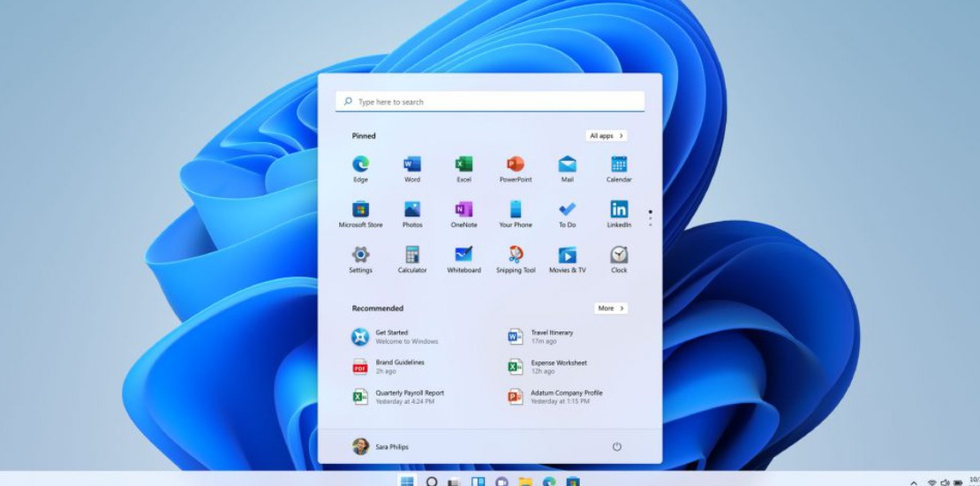The width and height of the screenshot is (980, 486).
Task: Open the Travel Itinerary document
Action: (551, 337)
